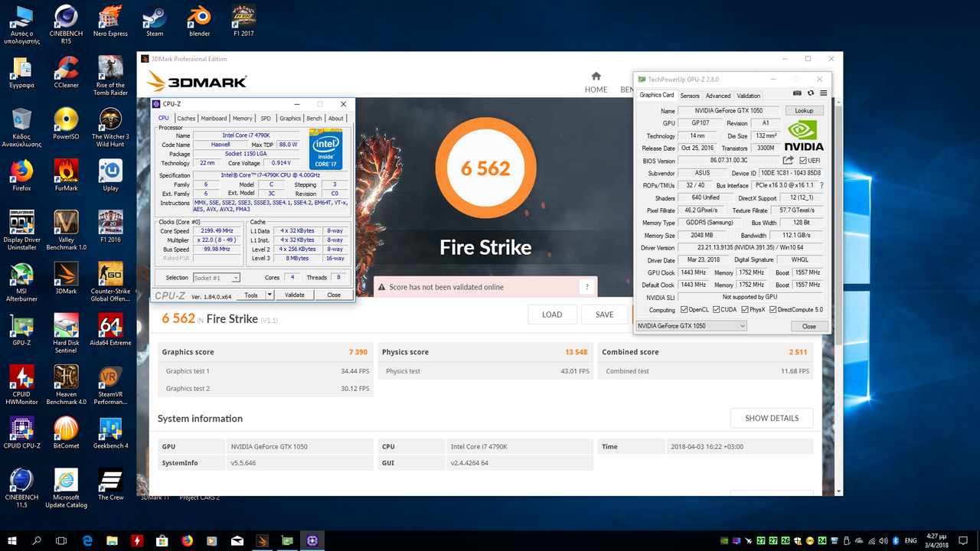The width and height of the screenshot is (980, 551).
Task: Click the Close button in GPU-Z
Action: (809, 326)
